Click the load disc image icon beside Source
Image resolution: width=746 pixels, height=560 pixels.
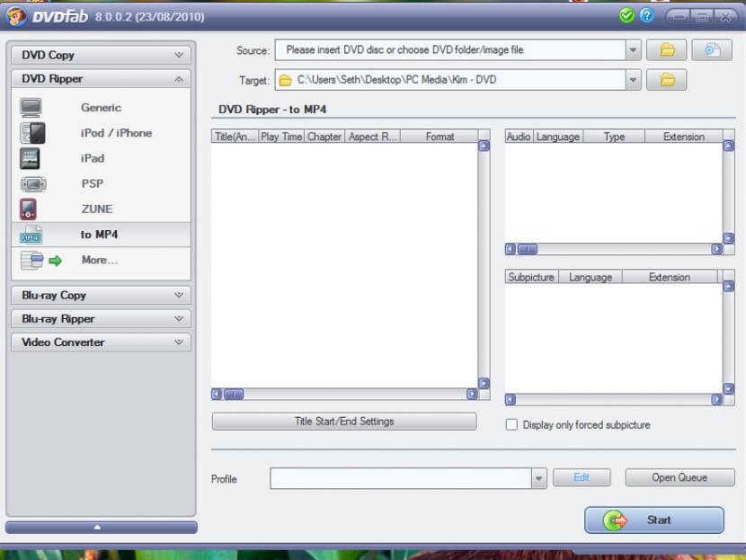coord(711,50)
